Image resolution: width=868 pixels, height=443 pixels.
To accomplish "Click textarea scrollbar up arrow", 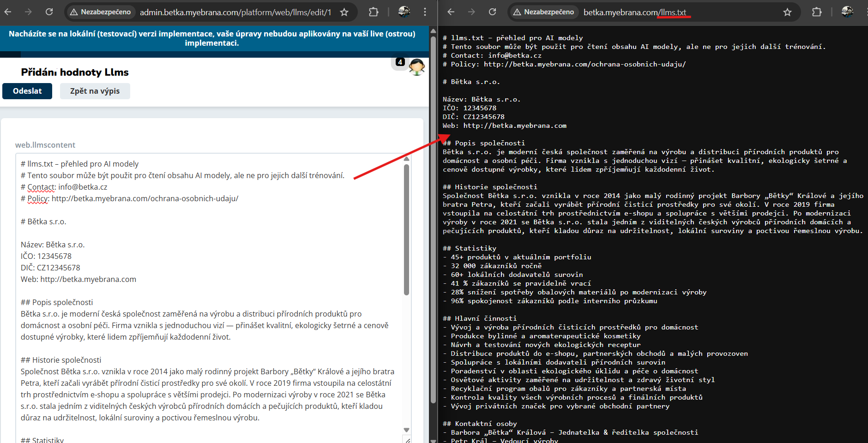I will coord(406,159).
